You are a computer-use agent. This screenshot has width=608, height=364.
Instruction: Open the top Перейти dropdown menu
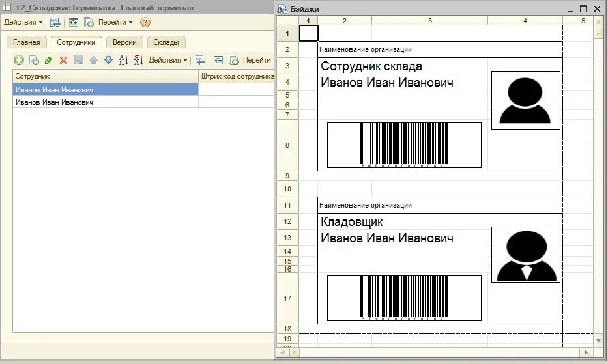point(115,23)
